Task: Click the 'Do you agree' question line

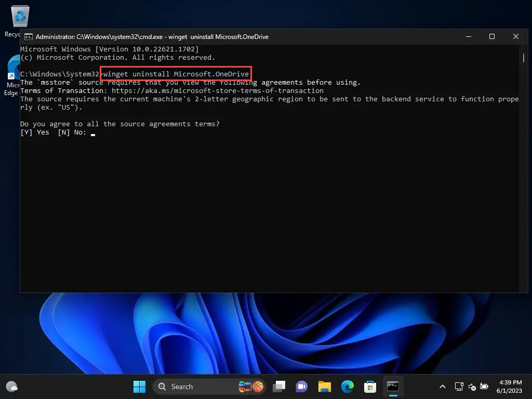Action: tap(120, 124)
